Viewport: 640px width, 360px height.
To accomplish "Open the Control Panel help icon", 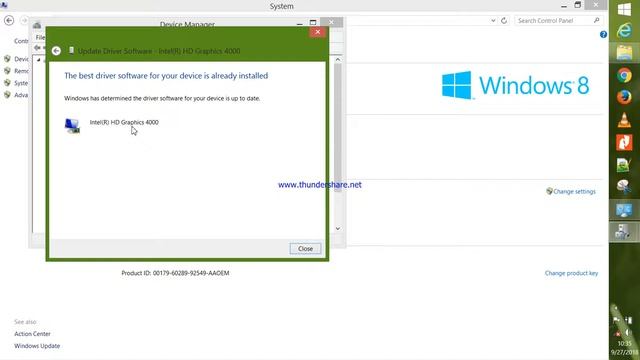I will point(603,35).
